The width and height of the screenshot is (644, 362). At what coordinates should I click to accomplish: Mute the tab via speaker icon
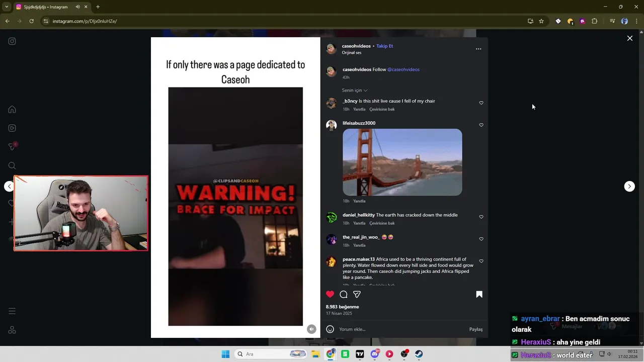77,7
